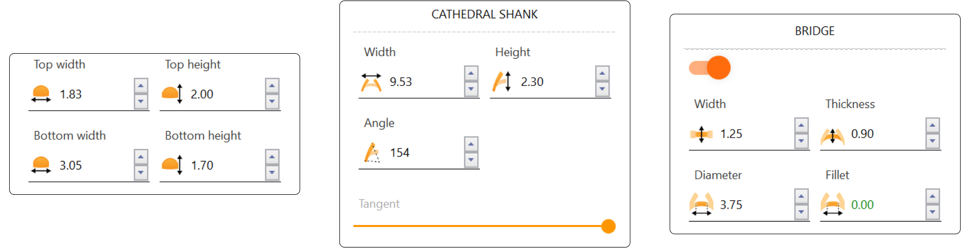Click the Fillet field showing 0.00
Screen dimensions: 980x248
884,205
